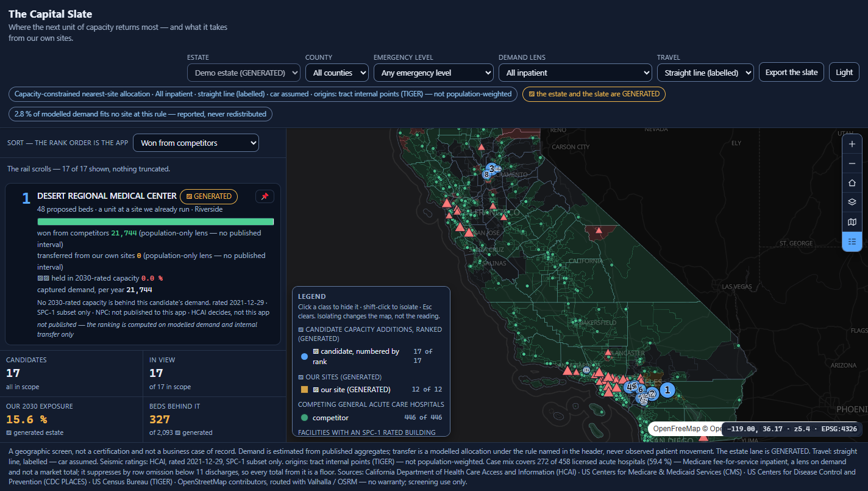The width and height of the screenshot is (868, 491).
Task: Pin the Desert Regional Medical Center card
Action: [265, 196]
